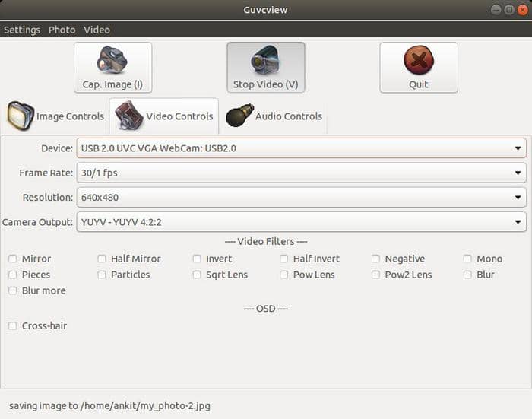Screen dimensions: 532x419
Task: Click the 'Camera Output:' label
Action: click(38, 222)
